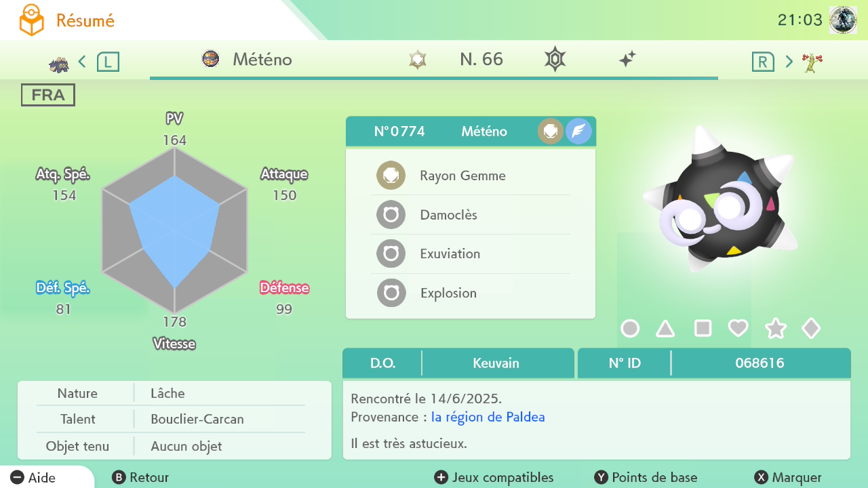Select the move Damoclès
The image size is (868, 488).
pyautogui.click(x=471, y=215)
